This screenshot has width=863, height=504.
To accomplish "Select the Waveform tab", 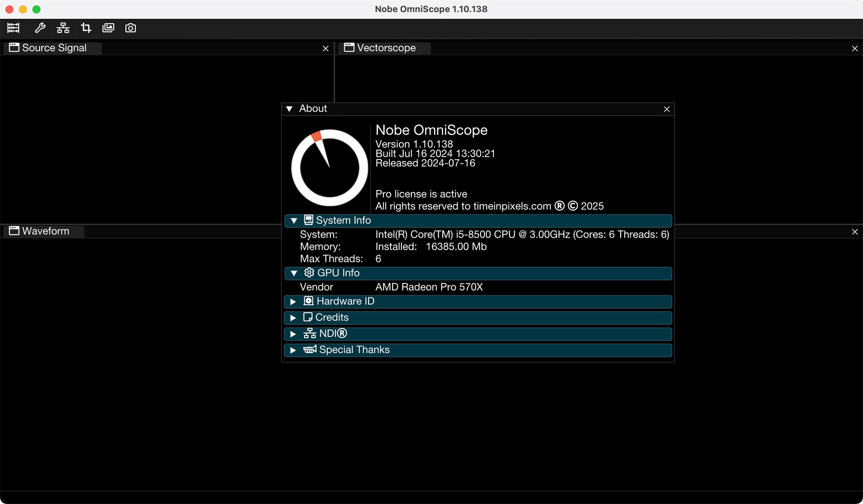I will [44, 231].
